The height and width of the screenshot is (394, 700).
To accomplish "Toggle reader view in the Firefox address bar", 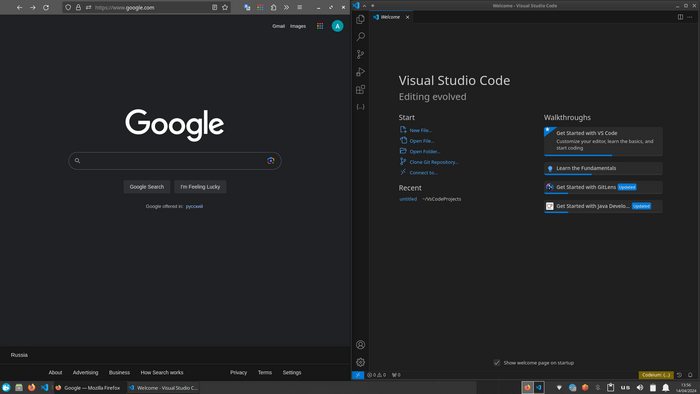I will tap(214, 8).
